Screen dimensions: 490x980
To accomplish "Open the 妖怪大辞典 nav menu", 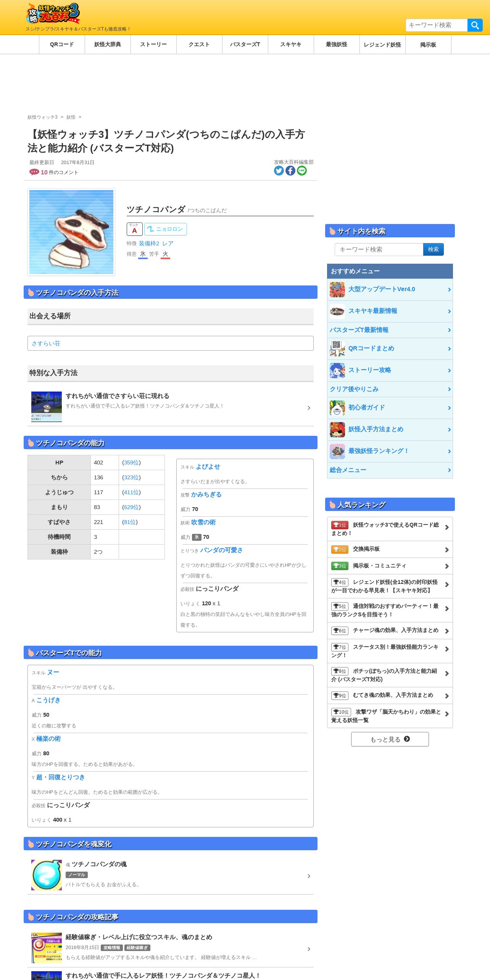I will 108,45.
